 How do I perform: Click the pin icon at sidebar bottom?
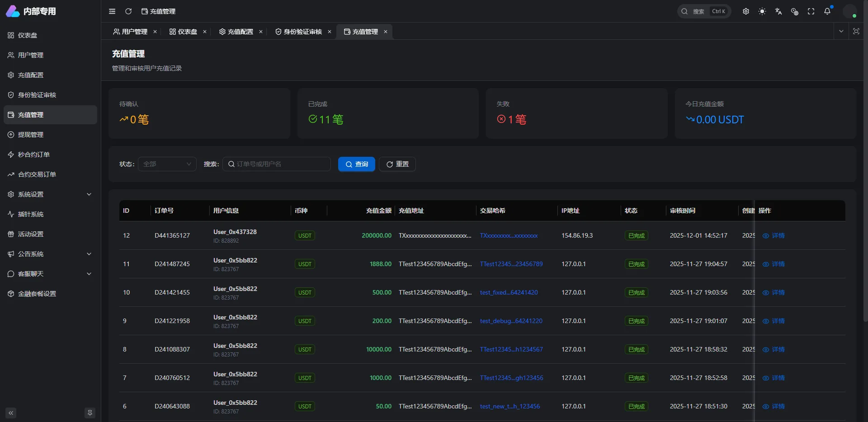90,413
